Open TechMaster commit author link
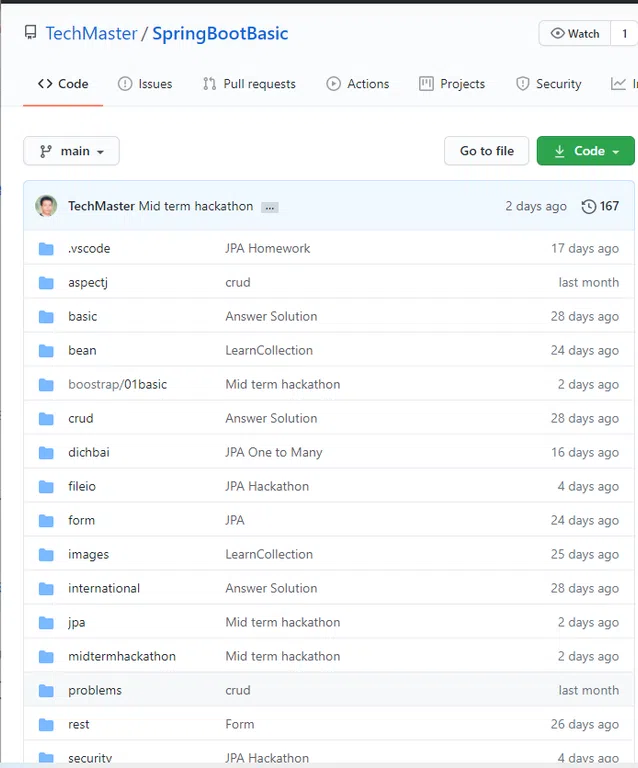 click(101, 206)
